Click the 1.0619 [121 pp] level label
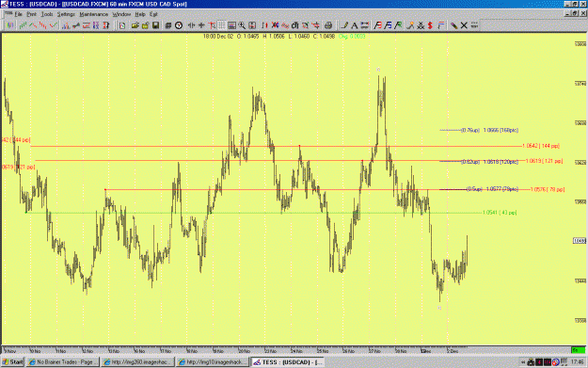Viewport: 588px width, 368px height. point(544,161)
